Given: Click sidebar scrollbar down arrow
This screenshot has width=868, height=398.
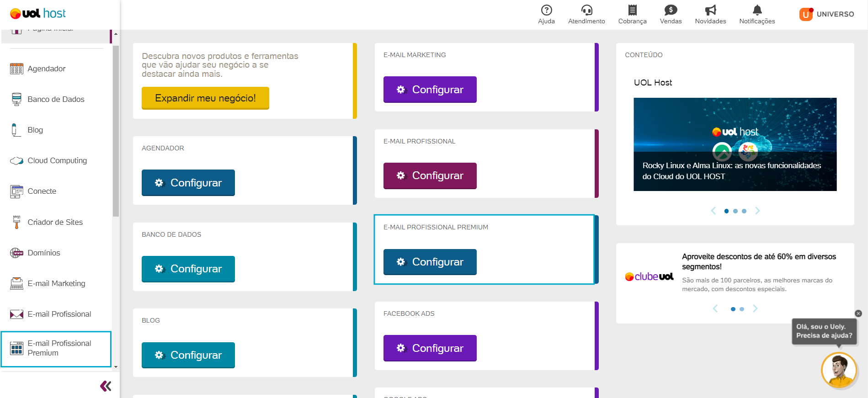Looking at the screenshot, I should 116,366.
